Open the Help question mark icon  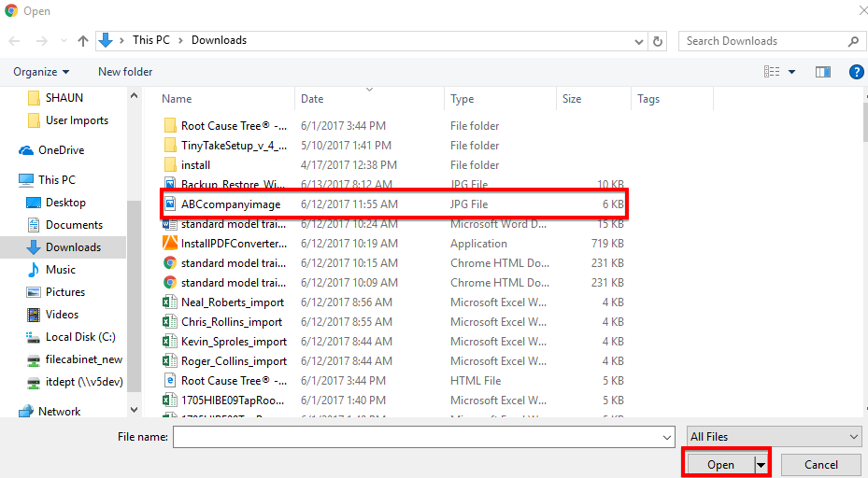[x=856, y=72]
